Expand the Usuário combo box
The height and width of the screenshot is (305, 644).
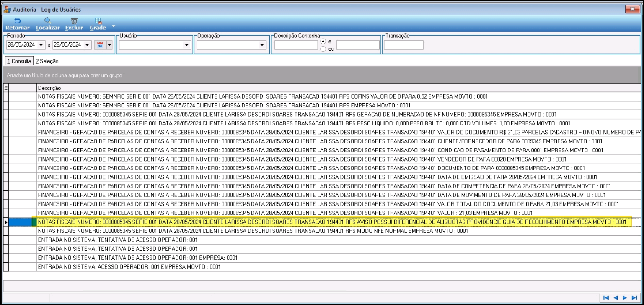(x=186, y=45)
